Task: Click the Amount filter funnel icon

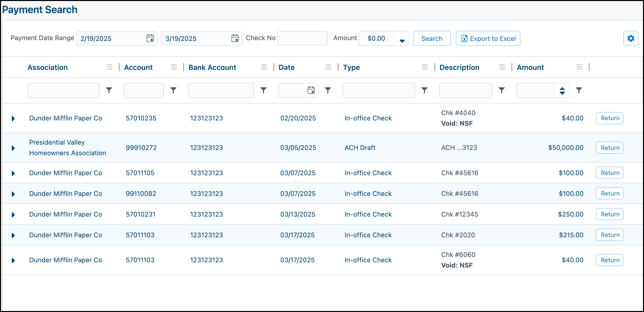Action: pos(579,90)
